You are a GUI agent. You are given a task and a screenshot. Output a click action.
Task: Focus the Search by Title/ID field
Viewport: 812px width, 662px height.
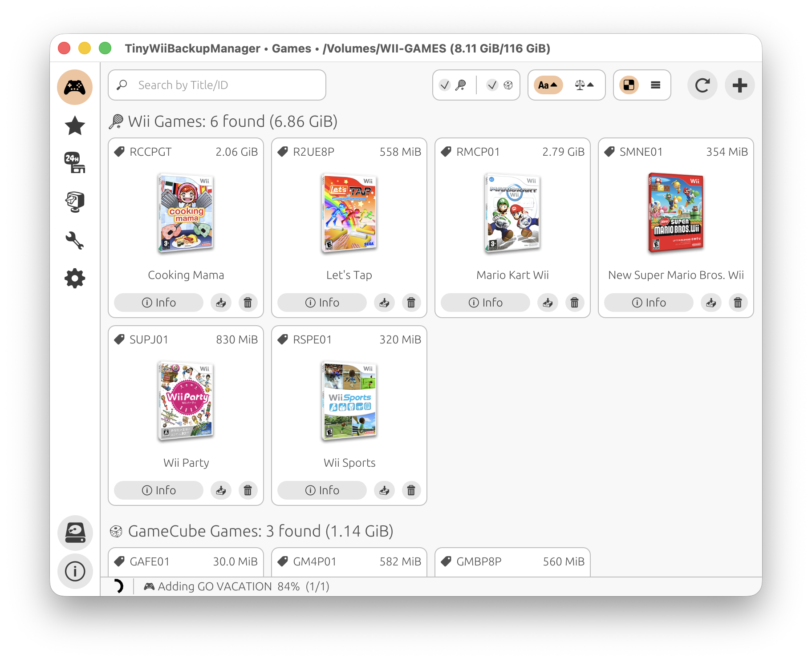tap(217, 85)
